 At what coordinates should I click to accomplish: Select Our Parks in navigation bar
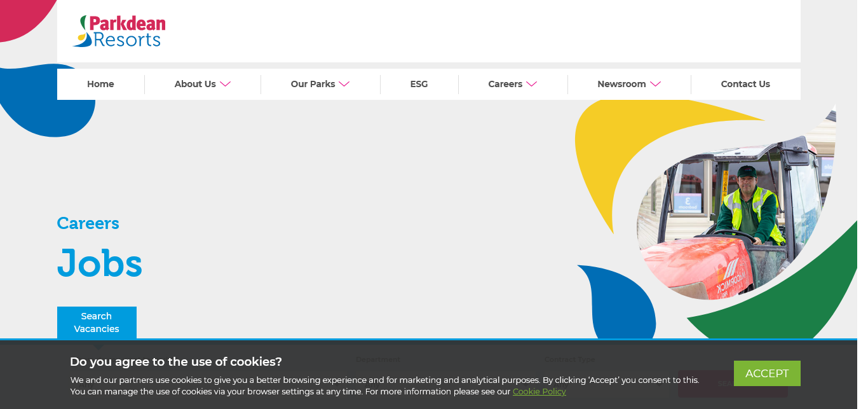pos(313,84)
